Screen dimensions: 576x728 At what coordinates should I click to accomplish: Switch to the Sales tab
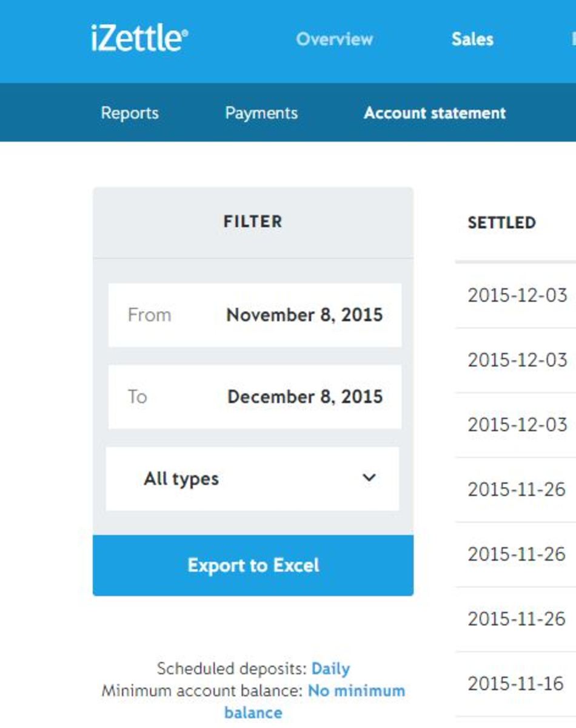point(472,39)
